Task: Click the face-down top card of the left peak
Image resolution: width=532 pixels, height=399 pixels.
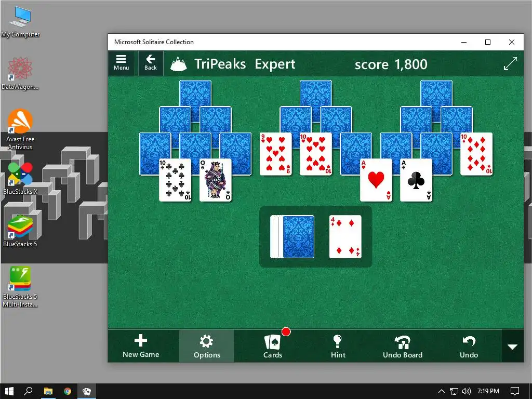Action: coord(195,92)
